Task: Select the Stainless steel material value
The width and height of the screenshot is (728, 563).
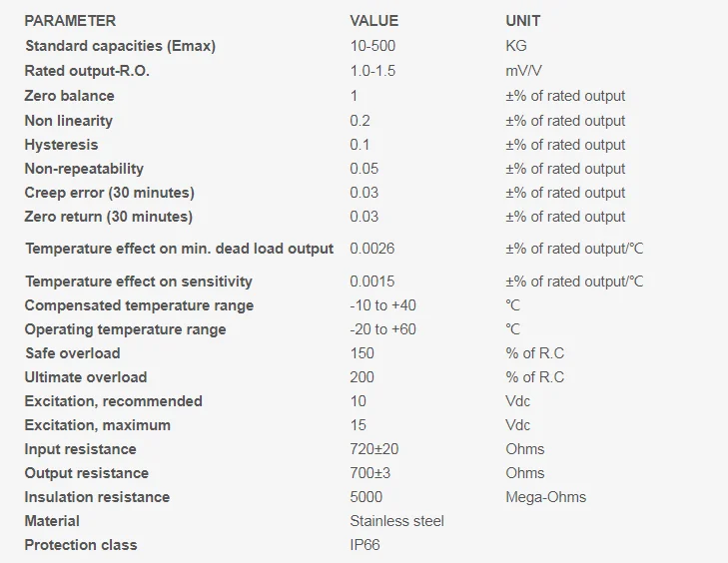Action: tap(396, 521)
